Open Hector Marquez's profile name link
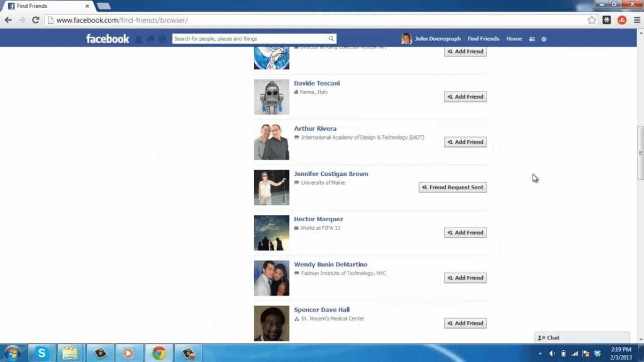Viewport: 644px width, 362px height. (318, 219)
